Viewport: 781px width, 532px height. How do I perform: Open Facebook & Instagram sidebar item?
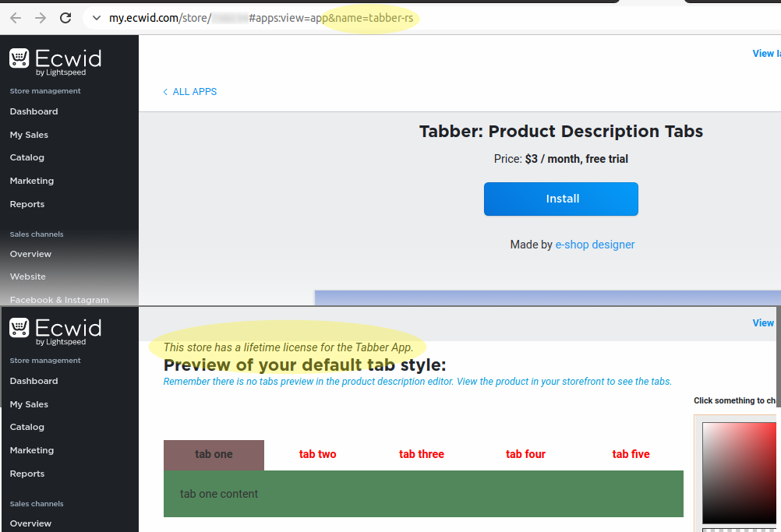(x=59, y=300)
